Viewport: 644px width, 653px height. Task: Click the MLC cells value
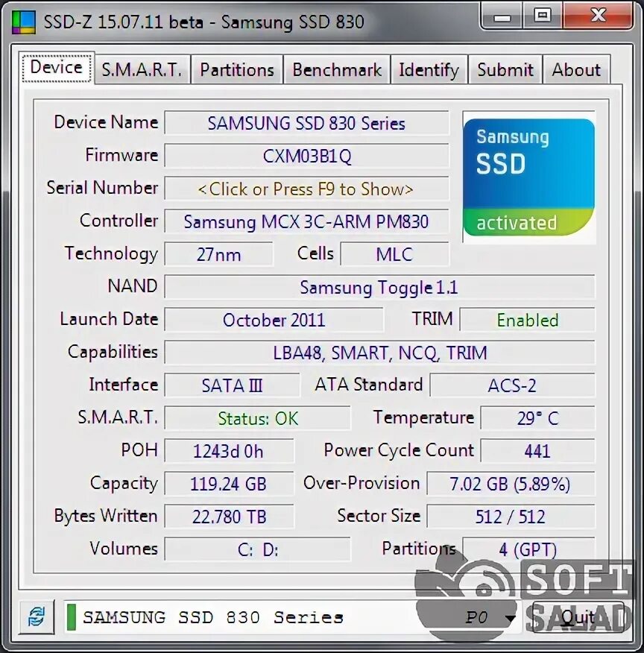(394, 254)
